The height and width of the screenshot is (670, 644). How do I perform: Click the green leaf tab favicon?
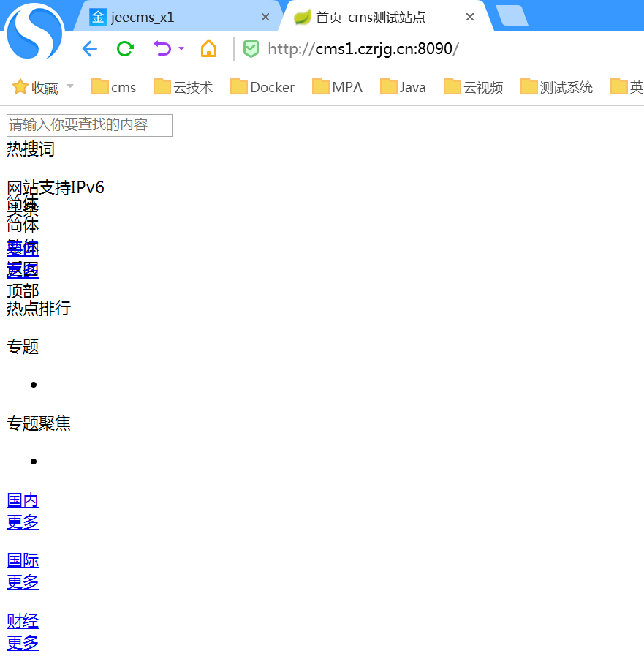[303, 17]
